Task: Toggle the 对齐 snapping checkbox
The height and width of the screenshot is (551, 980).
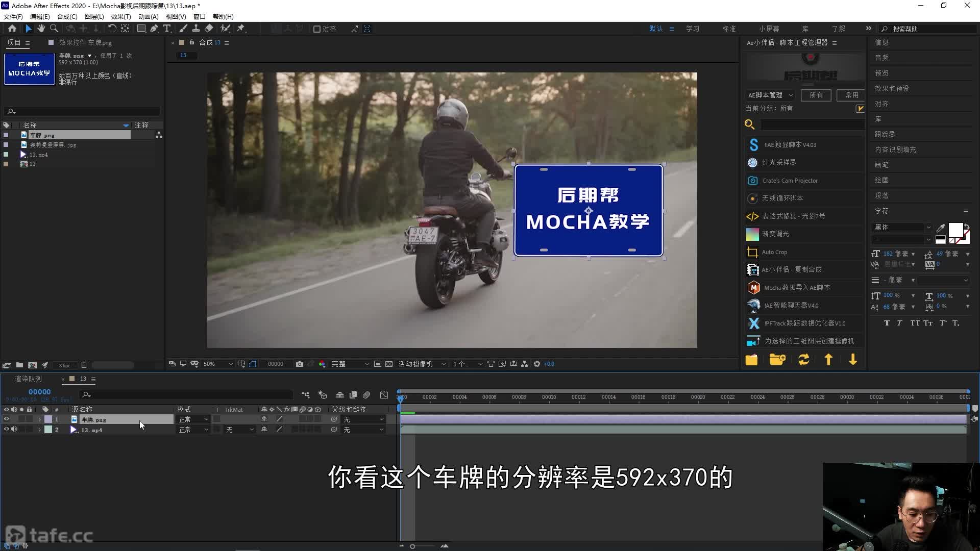Action: point(317,29)
